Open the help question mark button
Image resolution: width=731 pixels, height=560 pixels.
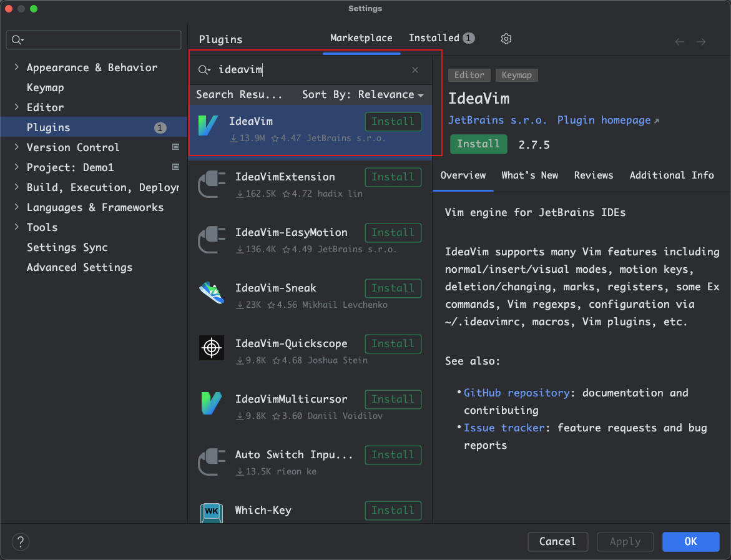[21, 541]
